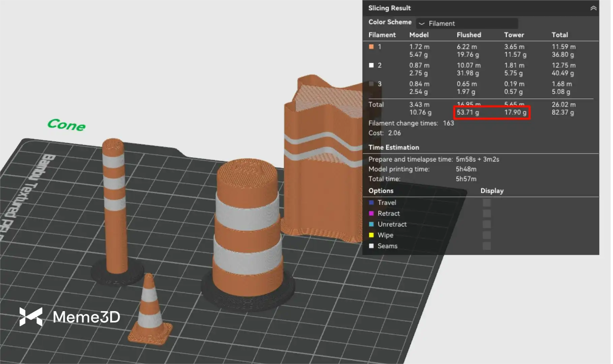The image size is (613, 364).
Task: Tick the Wipe display checkbox
Action: tap(486, 235)
